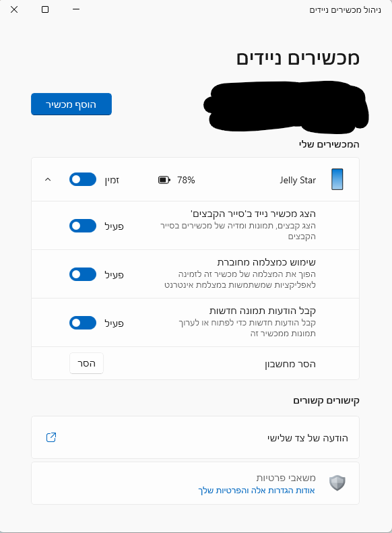Toggle 'הצג מכשיר נייד בסייר הקבצים' switch
Screen dimensions: 392x533
click(x=83, y=226)
